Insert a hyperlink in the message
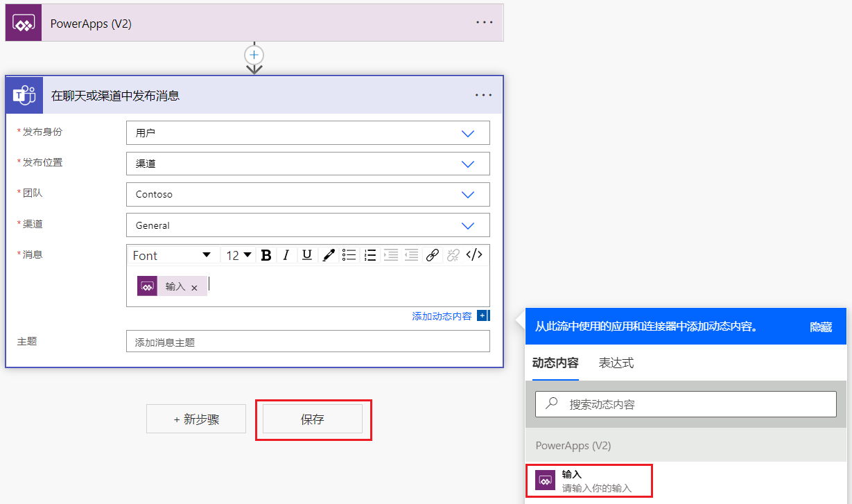Image resolution: width=852 pixels, height=504 pixels. click(x=433, y=255)
